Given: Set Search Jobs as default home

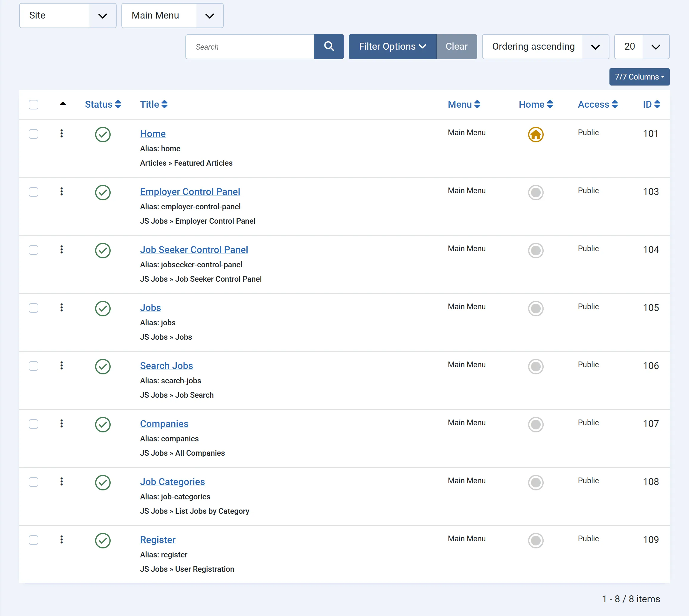Looking at the screenshot, I should click(x=536, y=366).
